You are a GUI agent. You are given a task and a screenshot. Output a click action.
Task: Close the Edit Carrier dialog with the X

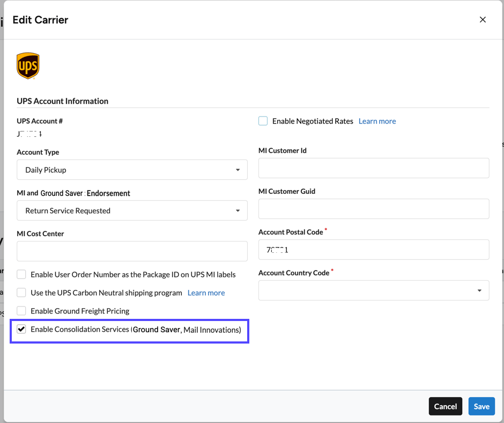tap(483, 20)
